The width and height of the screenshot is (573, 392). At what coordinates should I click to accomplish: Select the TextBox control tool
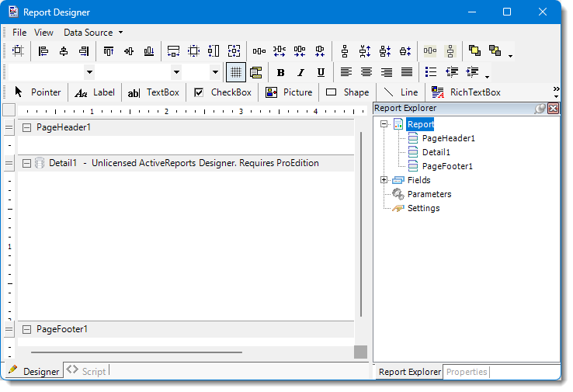[x=153, y=92]
